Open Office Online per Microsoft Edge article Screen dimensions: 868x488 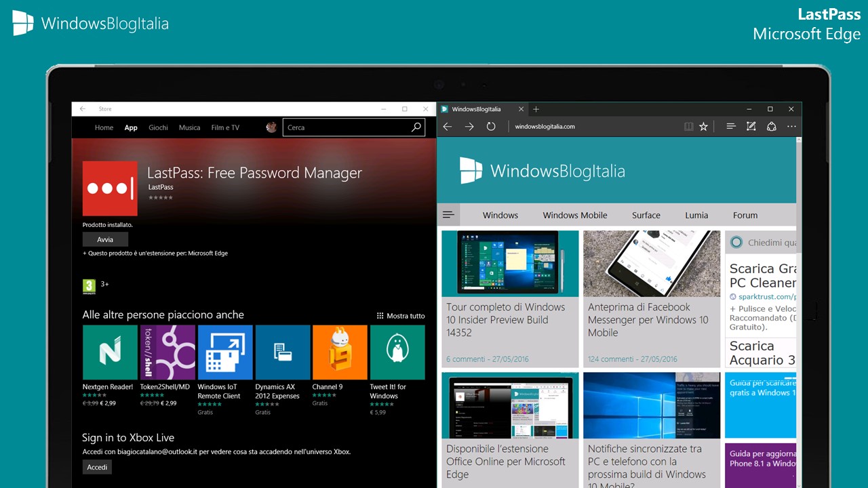click(506, 462)
